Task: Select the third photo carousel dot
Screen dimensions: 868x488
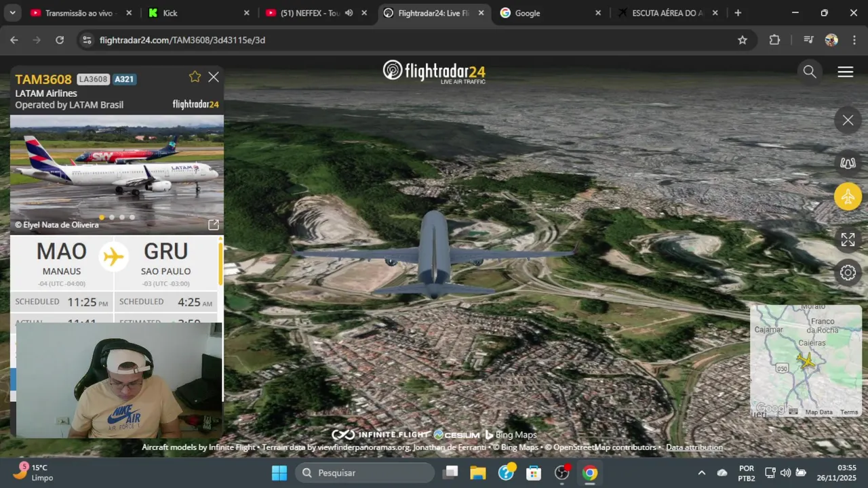Action: 122,218
